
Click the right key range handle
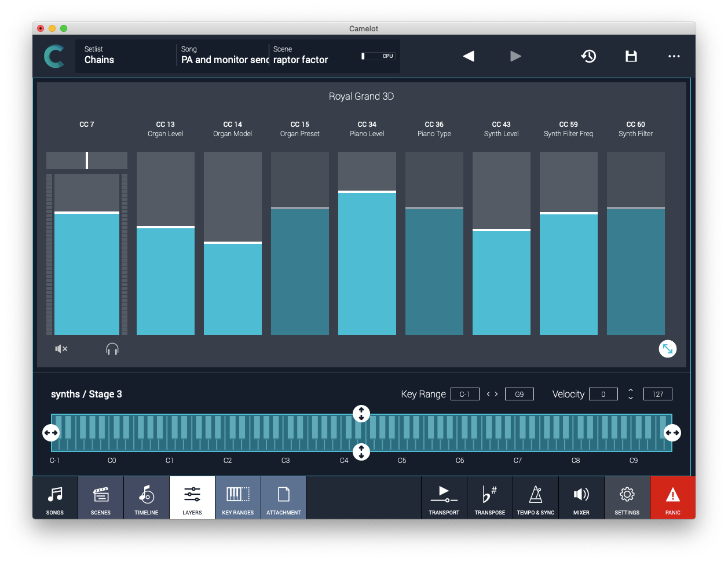tap(672, 433)
